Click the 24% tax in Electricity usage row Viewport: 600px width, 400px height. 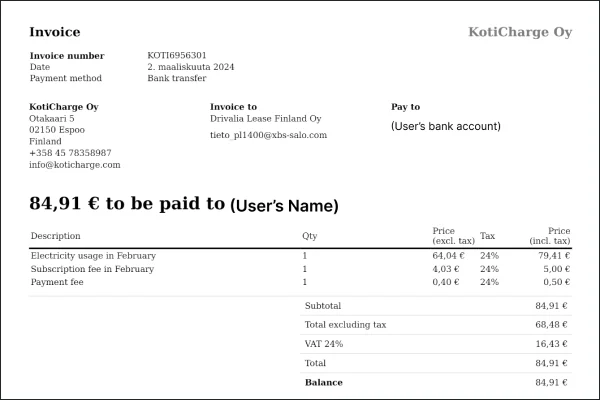(x=489, y=256)
